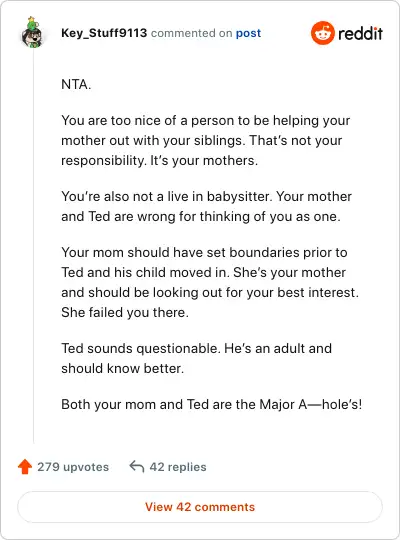The image size is (400, 540).
Task: Open the Key_Stuff9113 username link
Action: [x=104, y=33]
